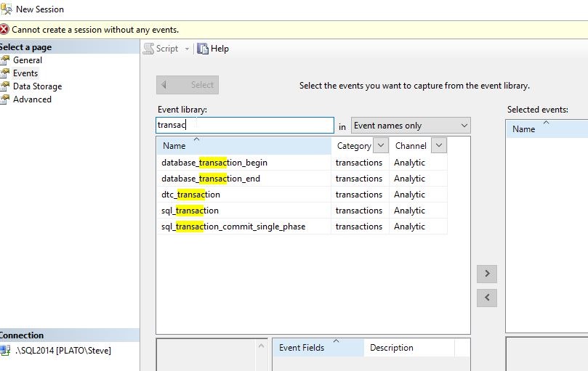The image size is (588, 371).
Task: Open the Channel column filter dropdown
Action: tap(438, 146)
